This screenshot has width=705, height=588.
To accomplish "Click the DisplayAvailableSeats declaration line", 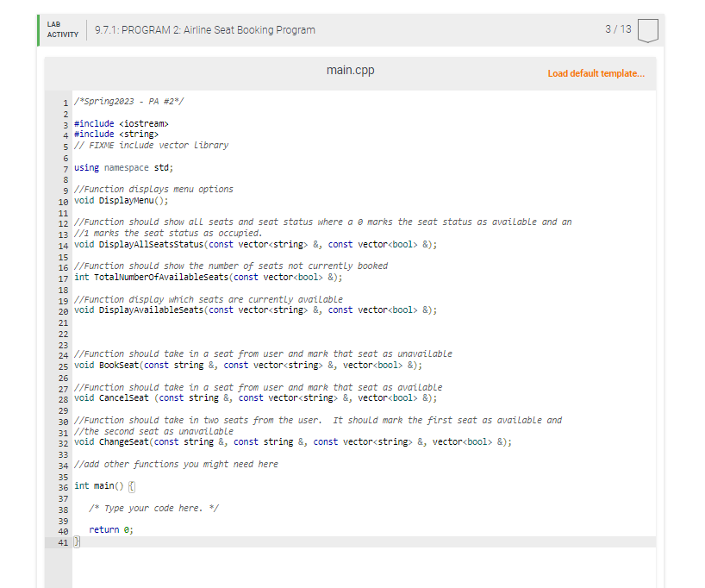I will click(255, 310).
